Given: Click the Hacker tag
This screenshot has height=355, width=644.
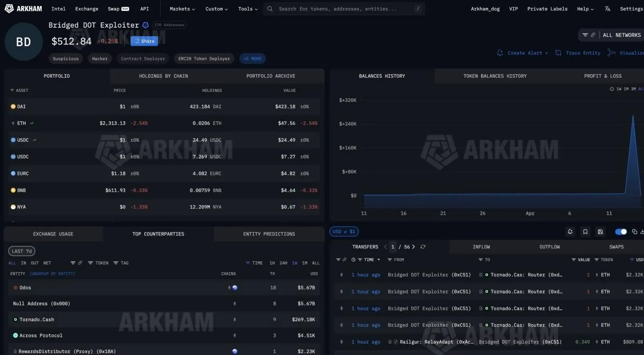Looking at the screenshot, I should (x=100, y=58).
